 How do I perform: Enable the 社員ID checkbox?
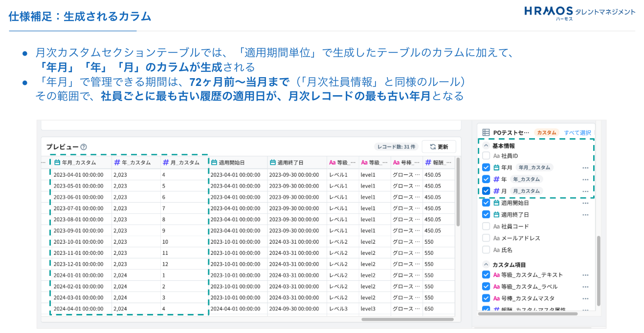point(486,156)
